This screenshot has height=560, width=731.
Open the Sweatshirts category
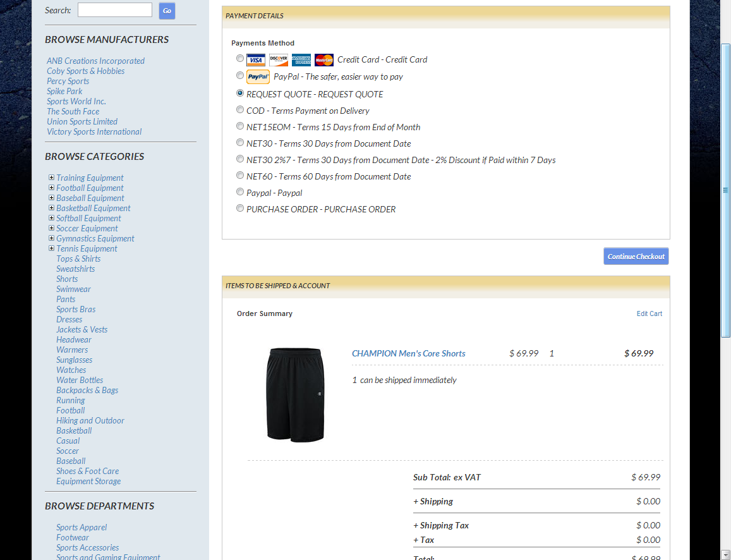point(76,269)
